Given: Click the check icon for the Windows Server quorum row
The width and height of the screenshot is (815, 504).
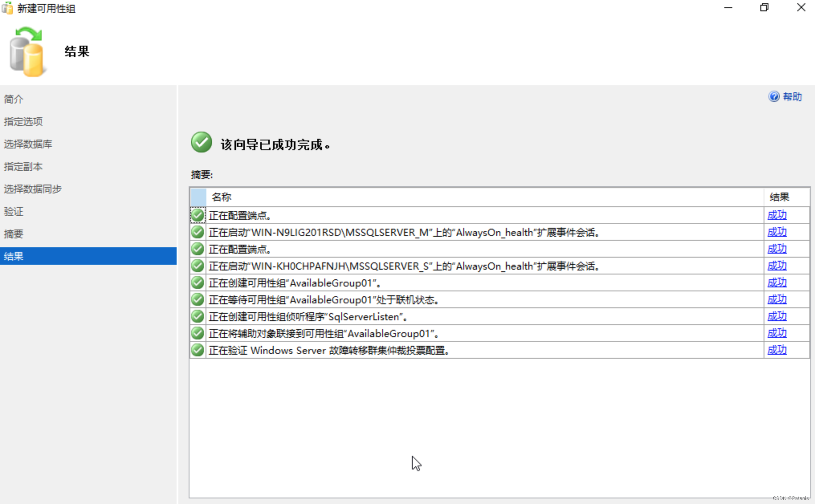Looking at the screenshot, I should tap(198, 350).
